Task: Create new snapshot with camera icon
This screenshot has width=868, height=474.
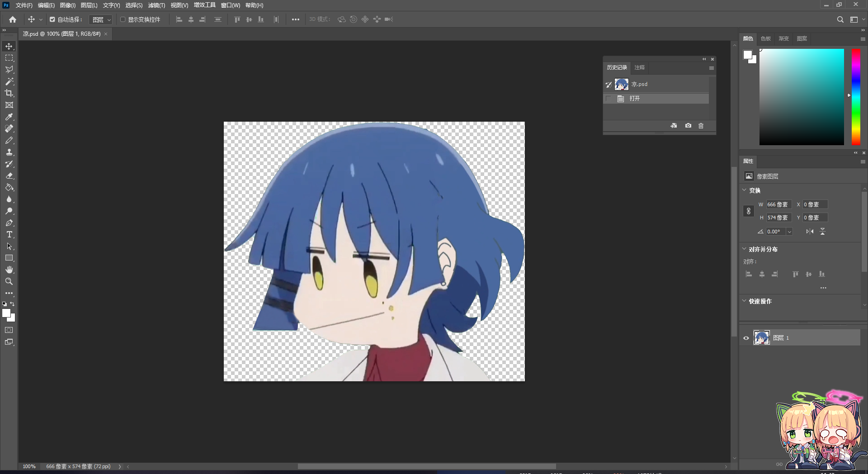Action: pyautogui.click(x=688, y=126)
